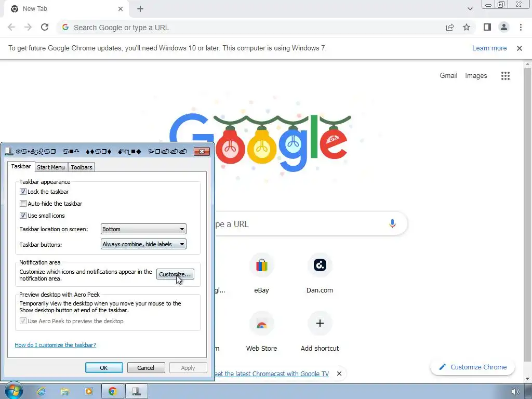Click Customize notification area button
Image resolution: width=532 pixels, height=399 pixels.
pyautogui.click(x=175, y=274)
